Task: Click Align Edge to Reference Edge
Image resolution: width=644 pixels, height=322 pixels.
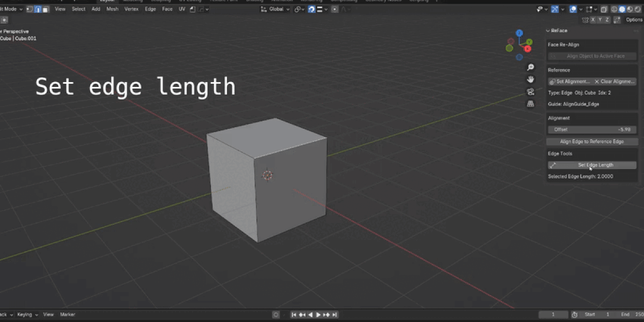Action: pos(592,142)
